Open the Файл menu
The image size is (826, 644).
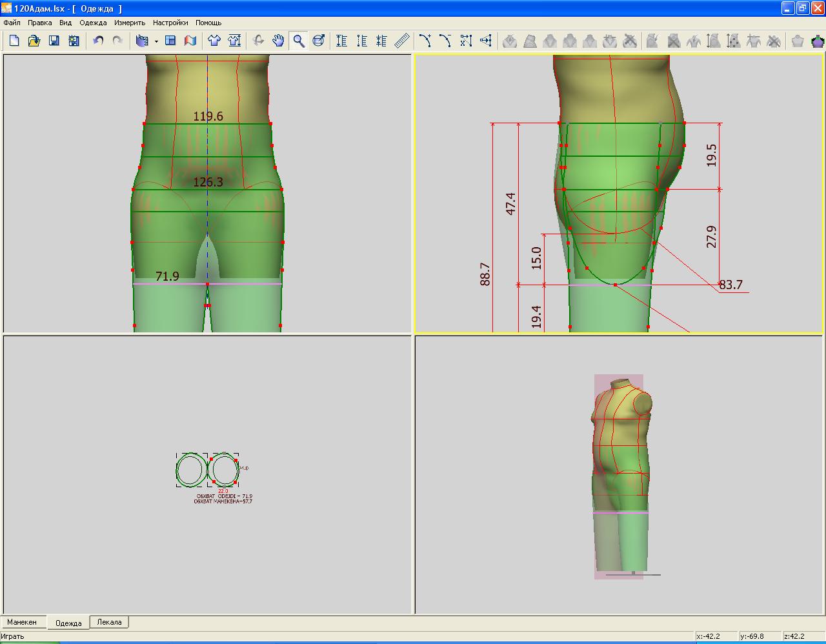pos(12,23)
